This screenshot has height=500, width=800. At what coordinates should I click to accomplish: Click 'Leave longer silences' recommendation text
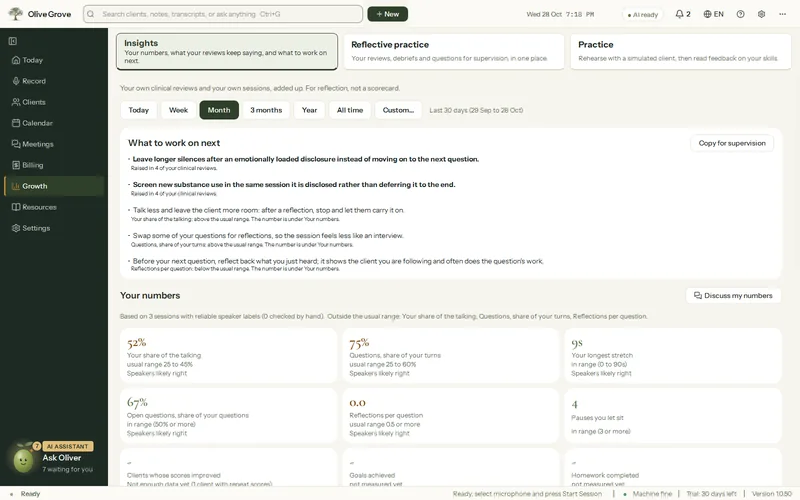(x=306, y=159)
